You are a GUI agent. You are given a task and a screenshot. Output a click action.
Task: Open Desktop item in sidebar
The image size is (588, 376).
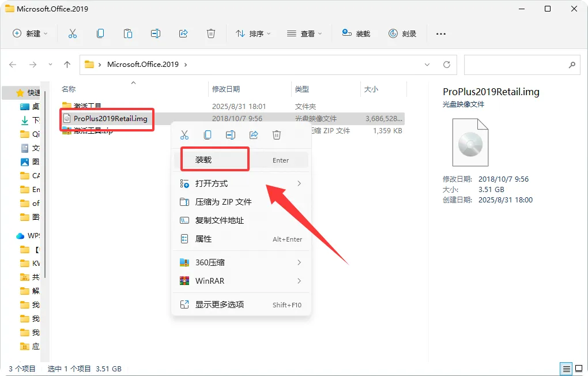coord(29,107)
